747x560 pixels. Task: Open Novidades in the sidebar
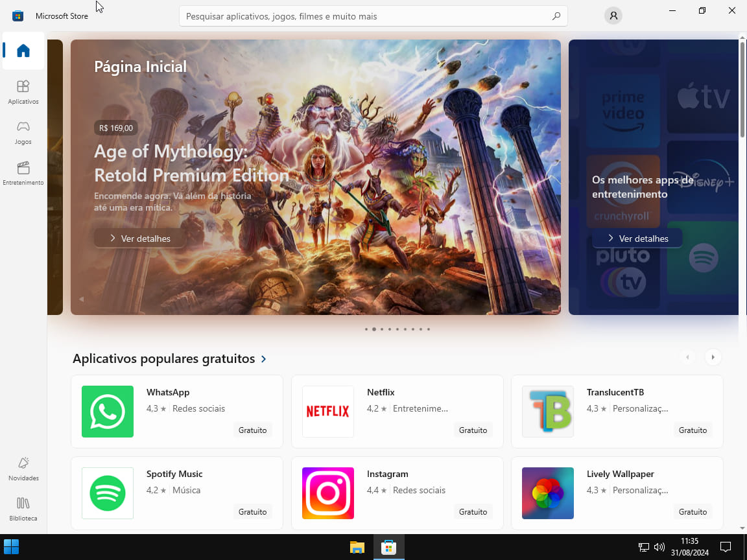pyautogui.click(x=23, y=469)
